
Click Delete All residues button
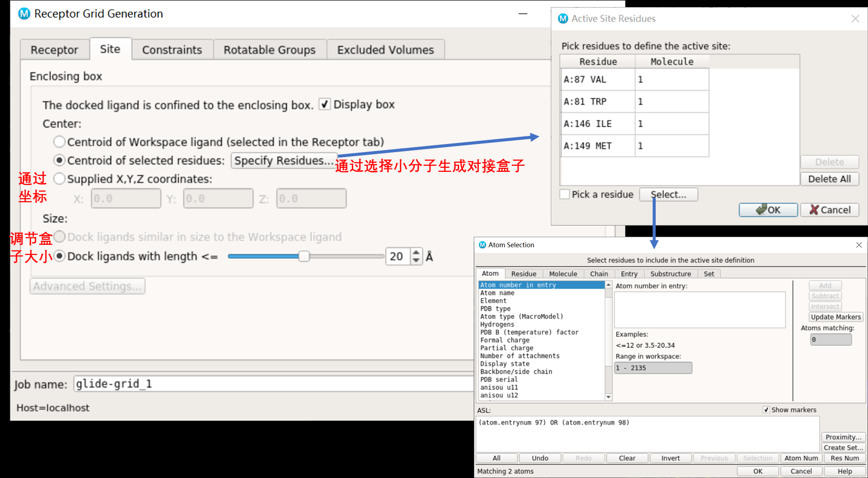pyautogui.click(x=829, y=179)
